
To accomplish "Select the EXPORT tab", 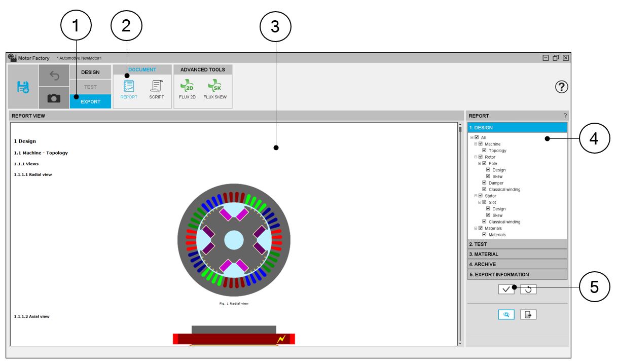I will click(x=90, y=102).
